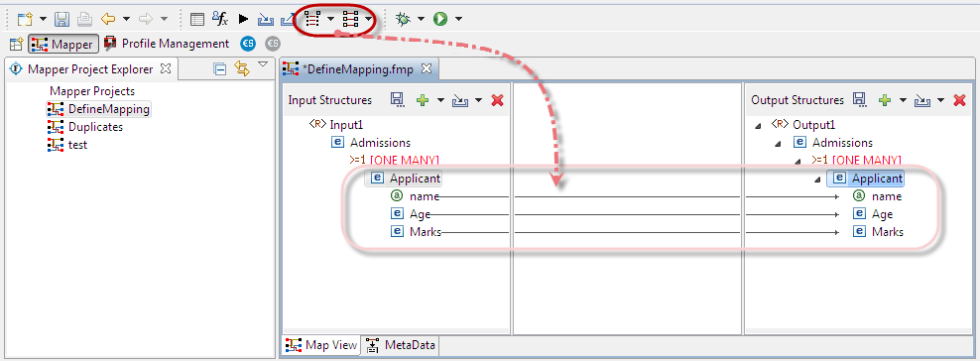Click the Save icon in main toolbar
980x361 pixels.
(61, 20)
